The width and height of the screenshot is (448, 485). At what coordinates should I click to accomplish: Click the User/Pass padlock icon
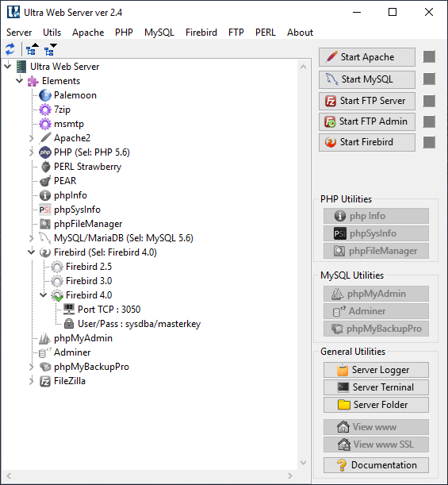pos(69,324)
